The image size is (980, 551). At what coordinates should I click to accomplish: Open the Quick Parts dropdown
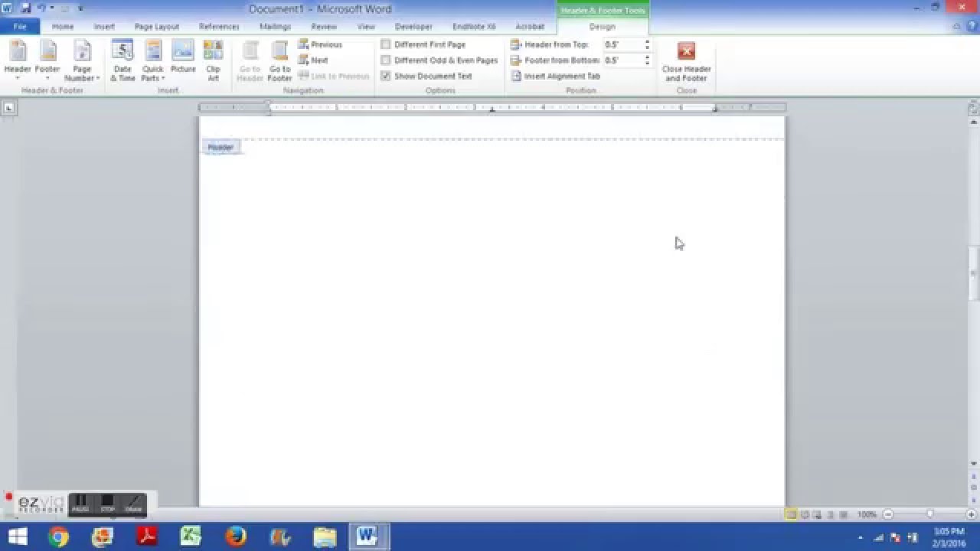tap(153, 60)
